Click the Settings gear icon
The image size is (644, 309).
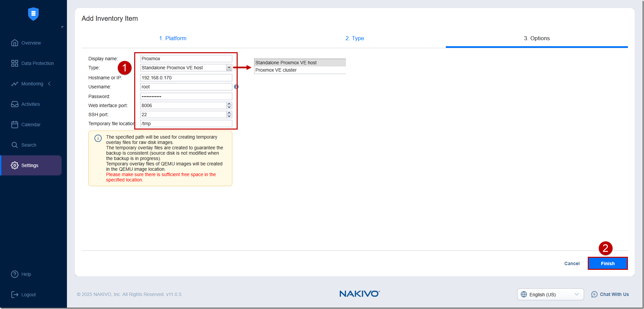(x=15, y=165)
